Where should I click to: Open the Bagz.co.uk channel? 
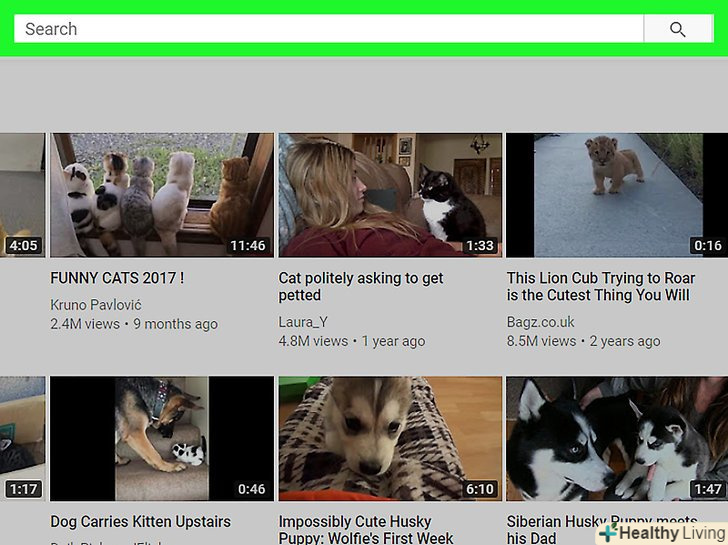coord(540,322)
